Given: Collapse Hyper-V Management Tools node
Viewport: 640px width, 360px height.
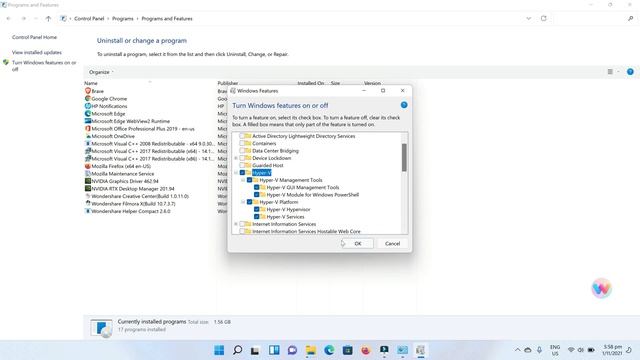Looking at the screenshot, I should point(243,180).
